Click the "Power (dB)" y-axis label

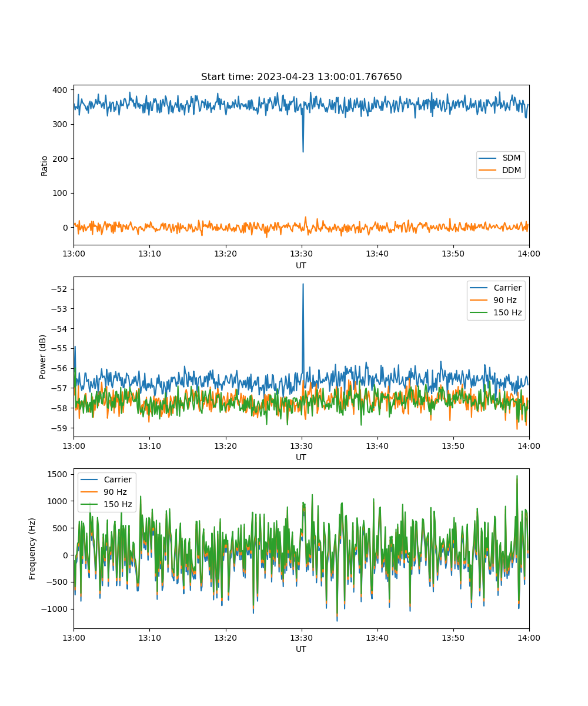(x=44, y=357)
